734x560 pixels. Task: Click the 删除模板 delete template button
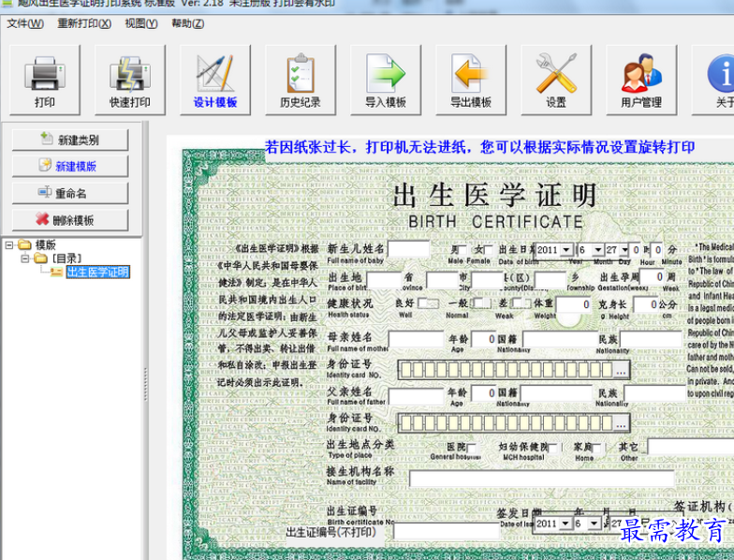[68, 220]
